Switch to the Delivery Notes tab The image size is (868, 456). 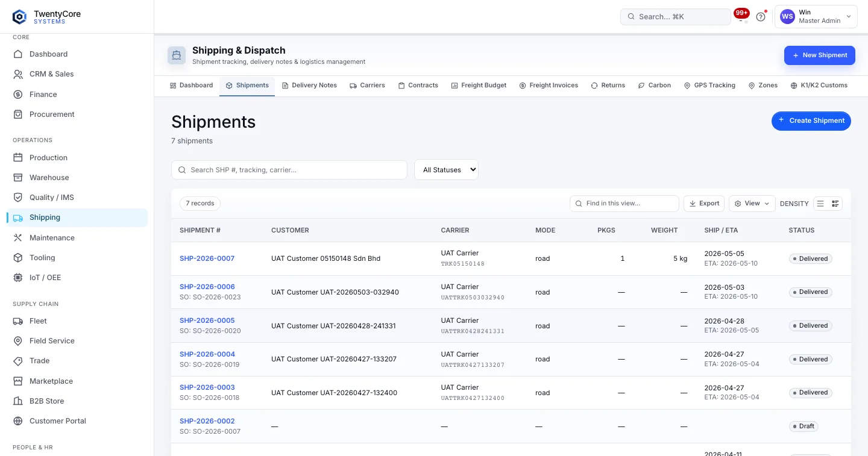(x=309, y=86)
